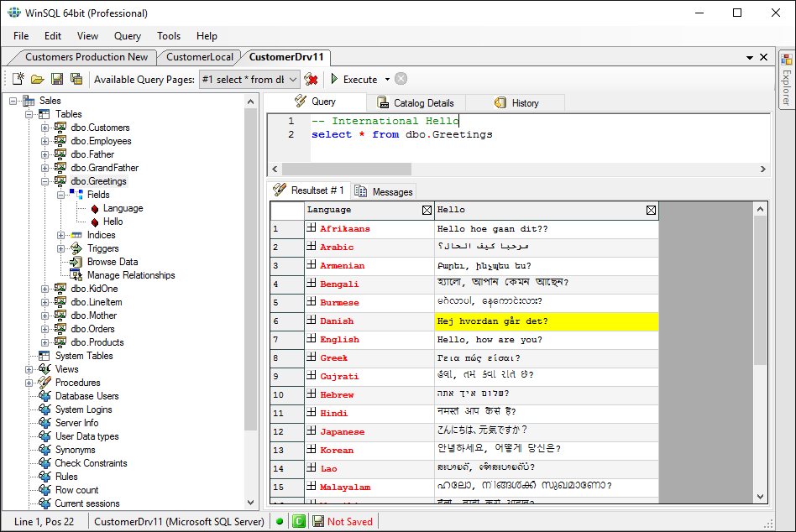Screen dimensions: 796x532
Task: Click the Manage Relationships icon
Action: (x=76, y=275)
